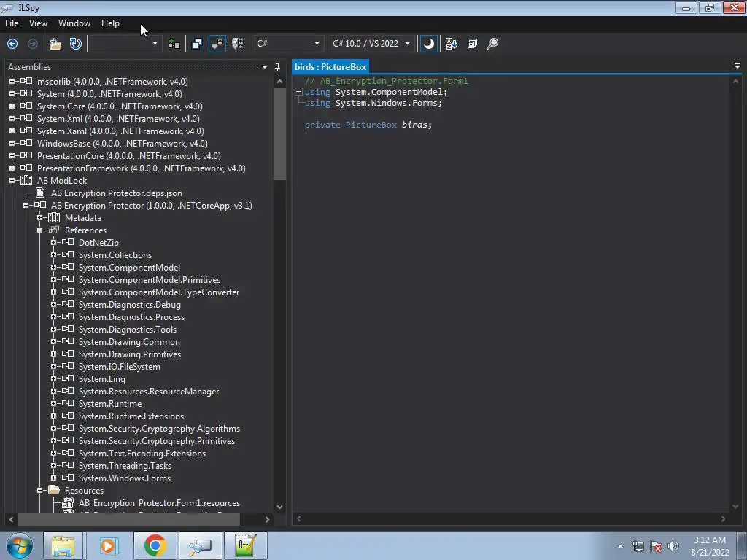The height and width of the screenshot is (560, 747).
Task: Collapse the AB ModLock package node
Action: click(12, 181)
